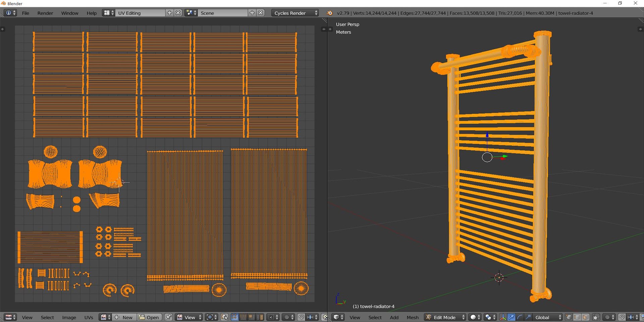Click New image button
This screenshot has height=322, width=644.
coord(124,317)
